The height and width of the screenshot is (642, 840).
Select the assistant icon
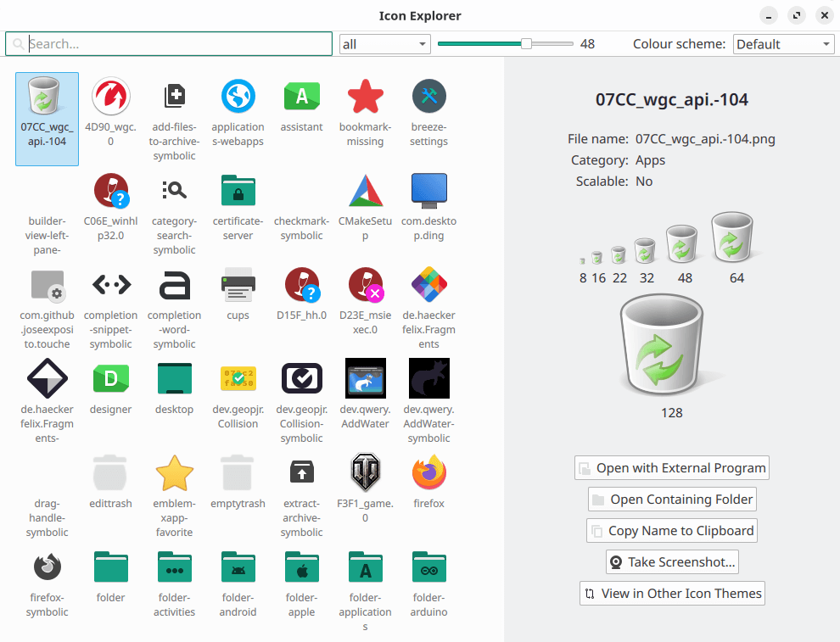tap(301, 97)
